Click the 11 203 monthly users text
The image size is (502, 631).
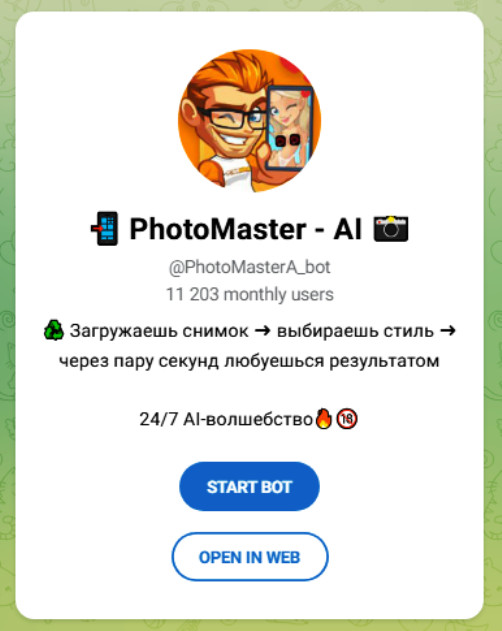250,295
